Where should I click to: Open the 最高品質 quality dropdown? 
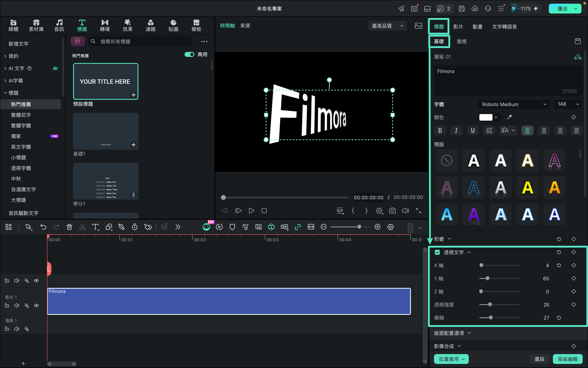point(388,26)
